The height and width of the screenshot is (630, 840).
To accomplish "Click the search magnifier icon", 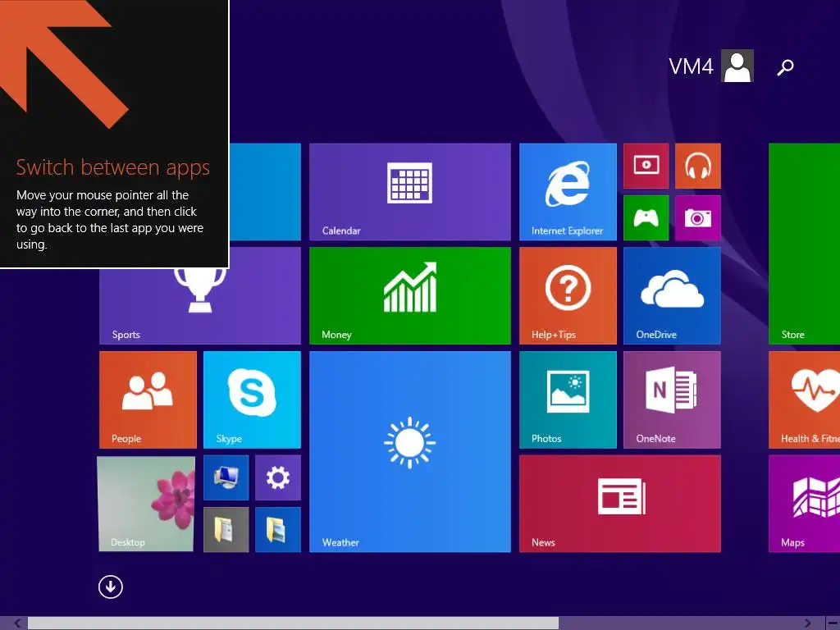I will [x=785, y=67].
